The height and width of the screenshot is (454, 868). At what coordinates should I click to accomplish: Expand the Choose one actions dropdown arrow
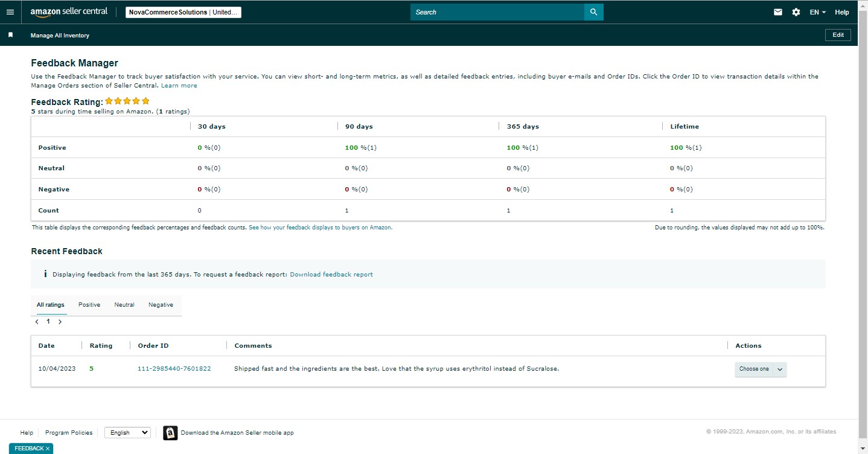point(780,369)
